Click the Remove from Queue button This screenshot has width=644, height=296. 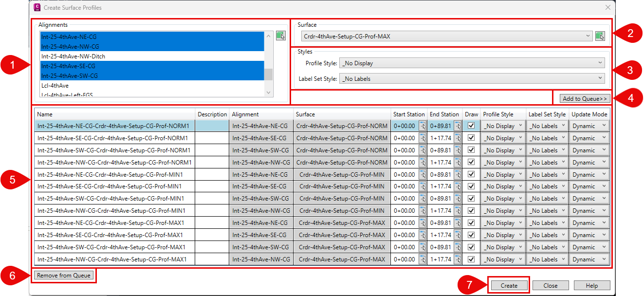point(64,276)
